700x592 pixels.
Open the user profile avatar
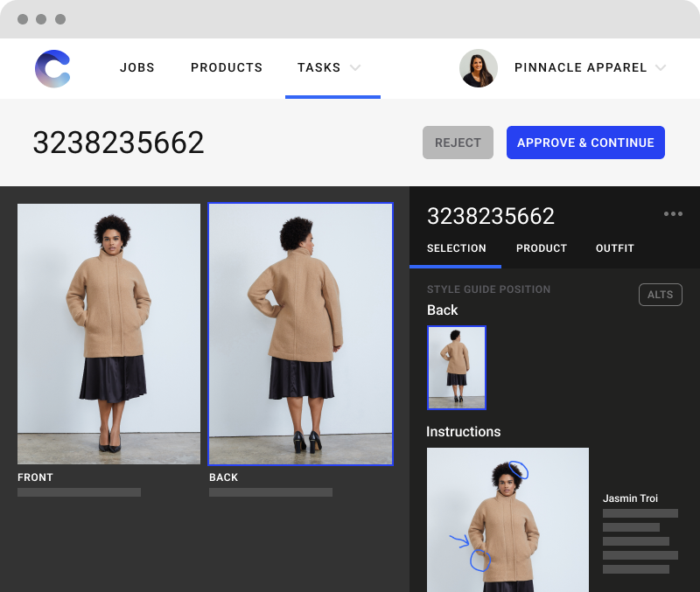click(479, 68)
